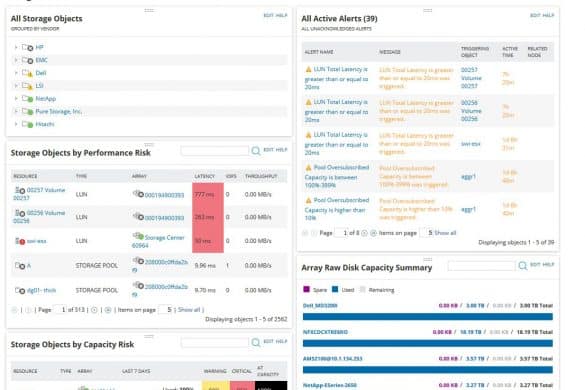Click the HP folder status icon
This screenshot has width=585, height=390.
pyautogui.click(x=28, y=47)
